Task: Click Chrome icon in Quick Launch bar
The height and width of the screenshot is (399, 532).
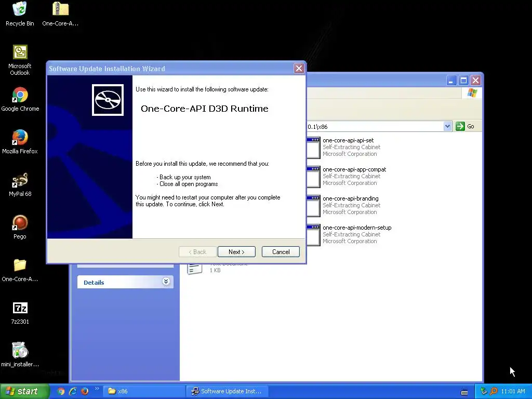Action: tap(61, 391)
